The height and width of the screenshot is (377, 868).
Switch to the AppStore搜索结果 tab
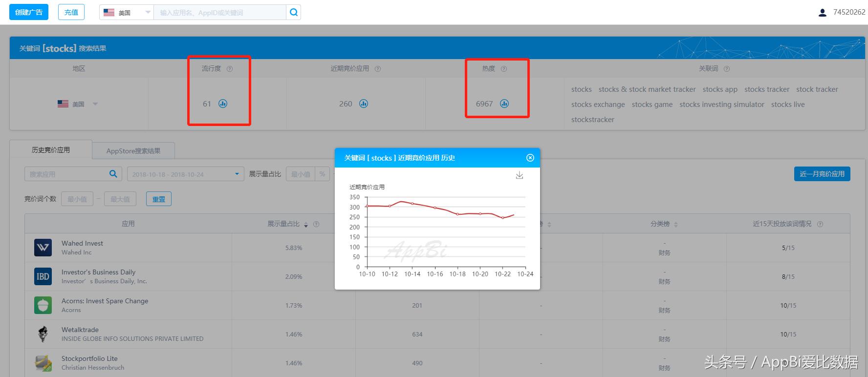tap(133, 151)
